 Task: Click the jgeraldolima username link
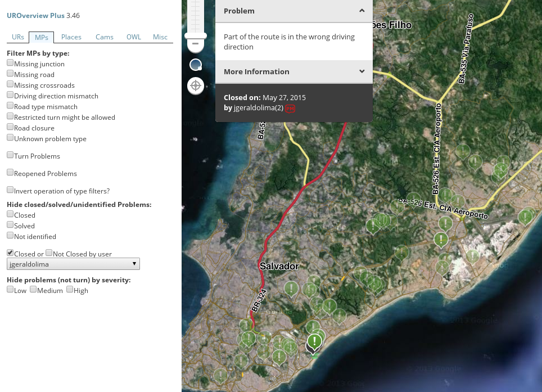pyautogui.click(x=258, y=107)
